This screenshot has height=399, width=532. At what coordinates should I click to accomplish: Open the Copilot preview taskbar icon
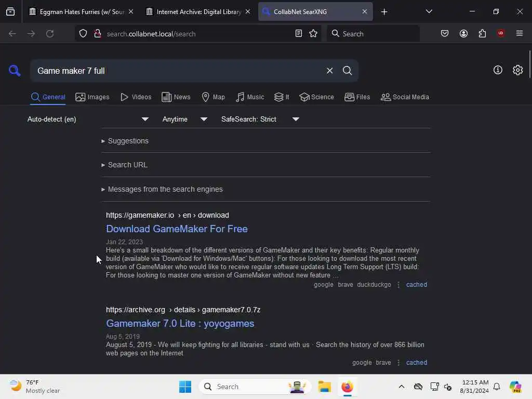(515, 387)
